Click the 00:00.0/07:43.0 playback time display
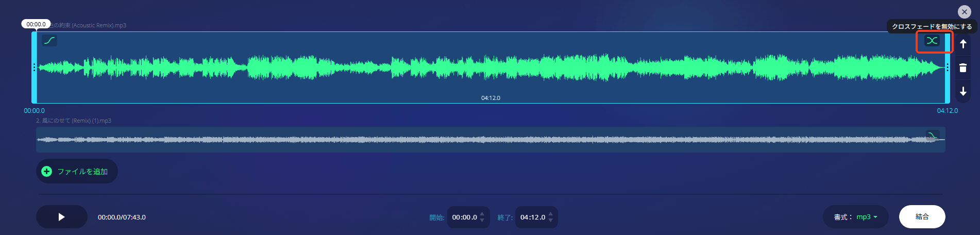980x235 pixels. [x=122, y=217]
